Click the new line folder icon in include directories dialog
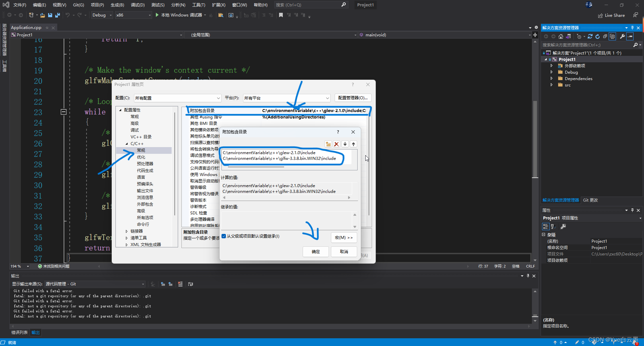 point(328,144)
